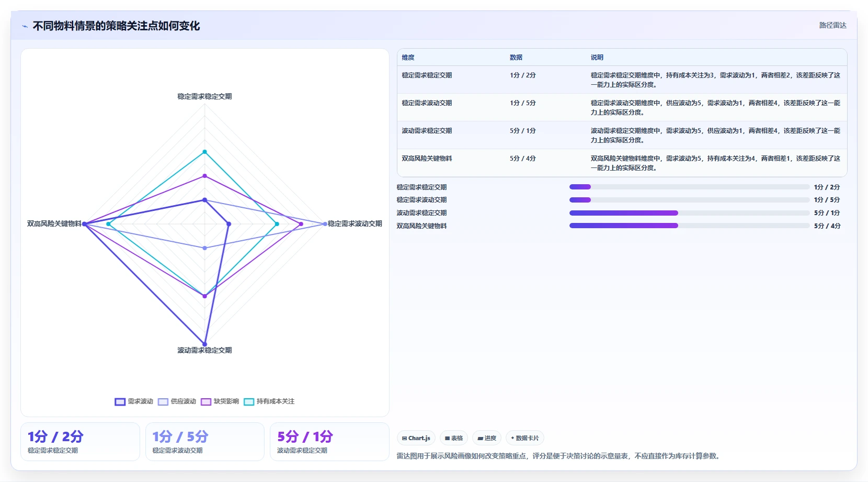The width and height of the screenshot is (868, 482).
Task: Click the purple 缺货影响 point on the right axis
Action: (301, 224)
